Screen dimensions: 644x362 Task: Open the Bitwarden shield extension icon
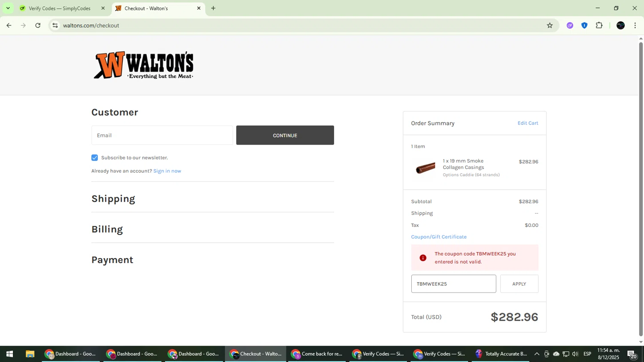point(584,25)
